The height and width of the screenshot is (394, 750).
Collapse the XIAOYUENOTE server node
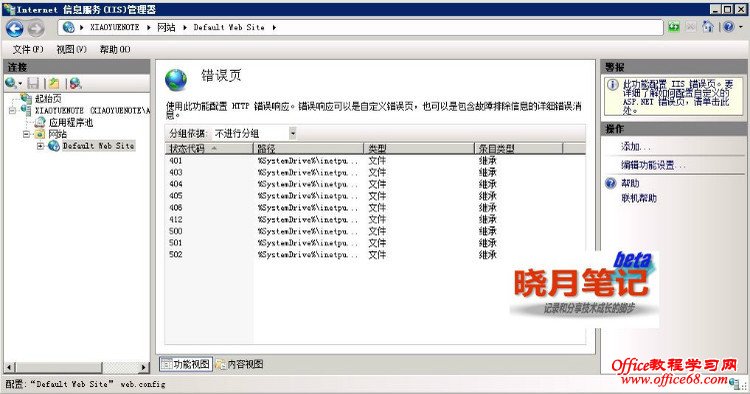click(x=12, y=110)
